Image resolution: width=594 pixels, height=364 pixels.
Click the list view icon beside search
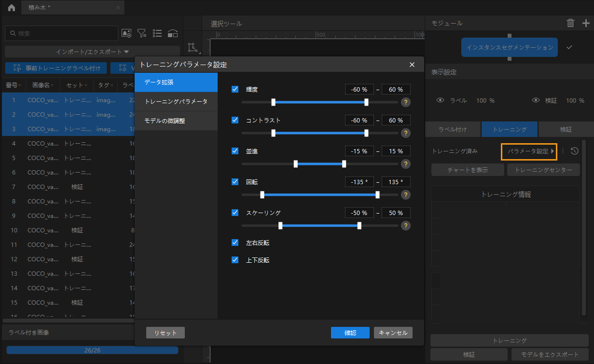pyautogui.click(x=157, y=33)
